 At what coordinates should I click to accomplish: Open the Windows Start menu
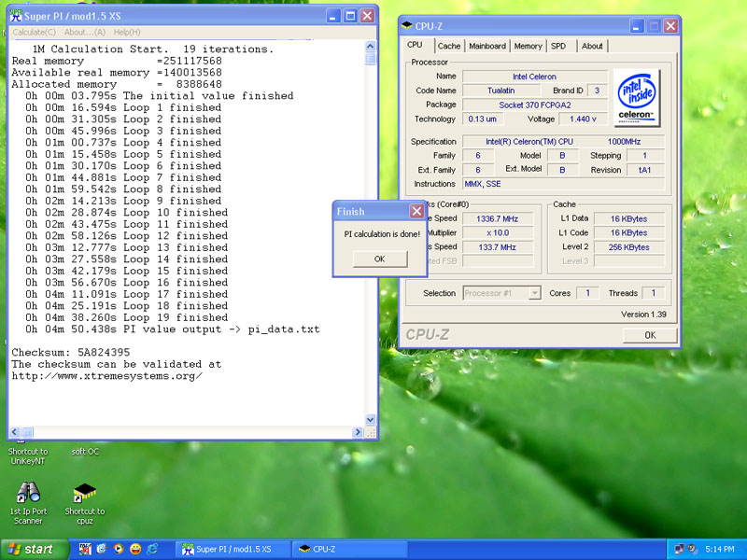34,549
